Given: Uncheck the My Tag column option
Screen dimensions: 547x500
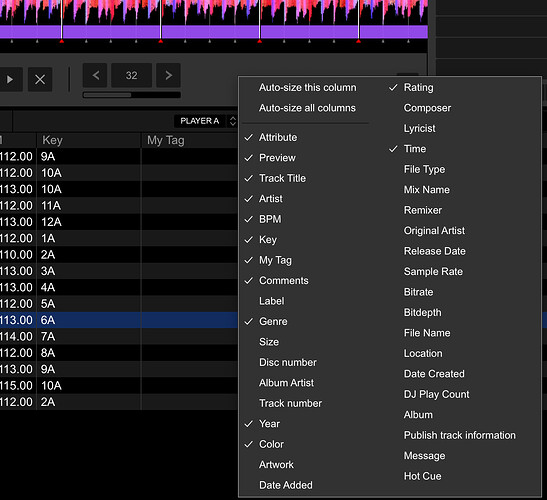Looking at the screenshot, I should [275, 260].
